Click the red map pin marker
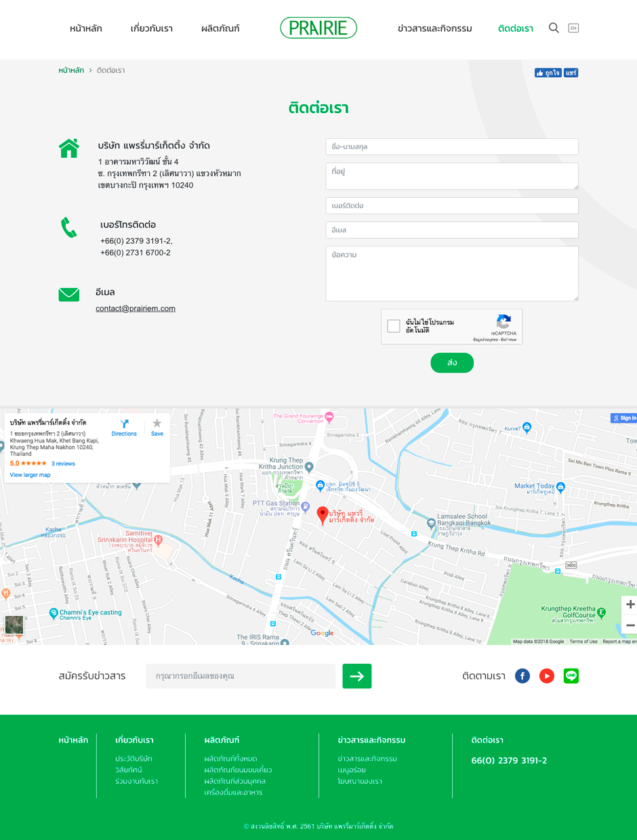The width and height of the screenshot is (637, 840). tap(323, 516)
